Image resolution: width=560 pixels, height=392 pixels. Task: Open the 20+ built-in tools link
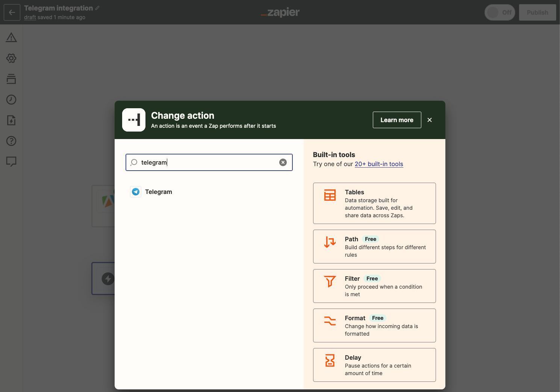click(x=379, y=164)
